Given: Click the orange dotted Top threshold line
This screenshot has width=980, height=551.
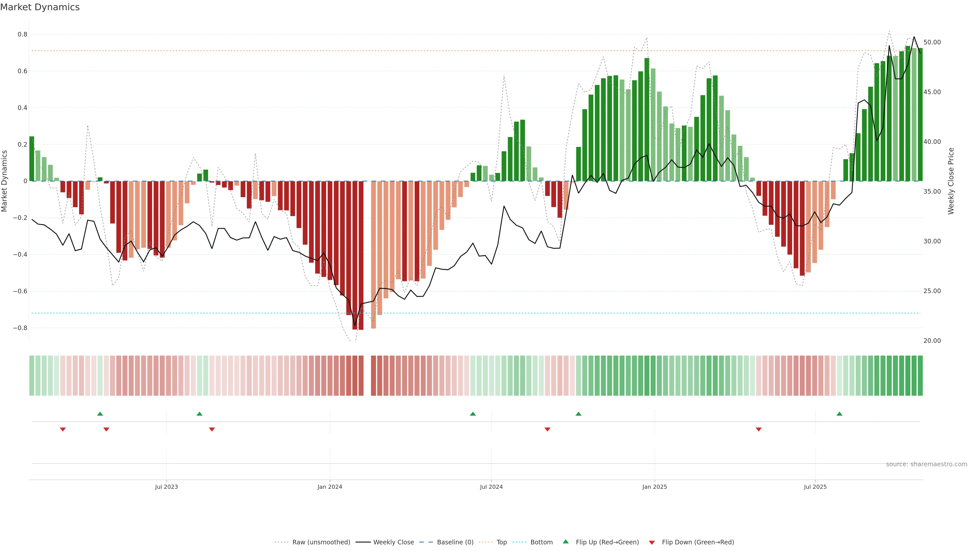Looking at the screenshot, I should 381,51.
